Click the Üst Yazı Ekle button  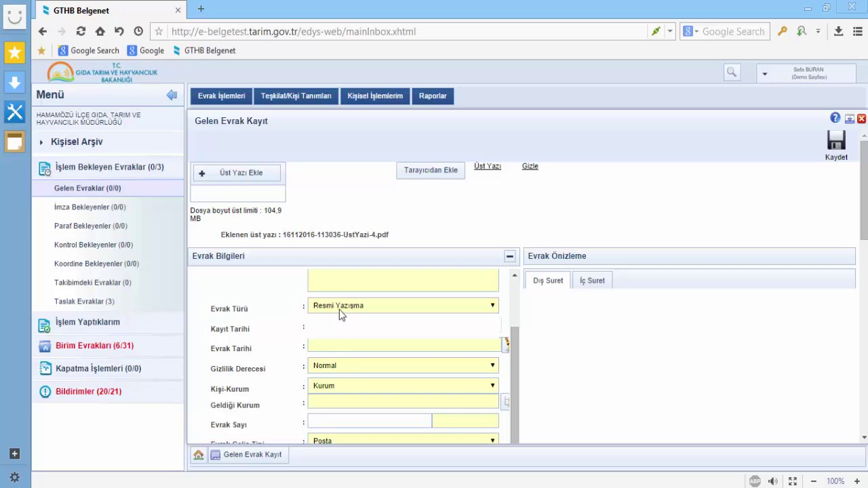(237, 173)
